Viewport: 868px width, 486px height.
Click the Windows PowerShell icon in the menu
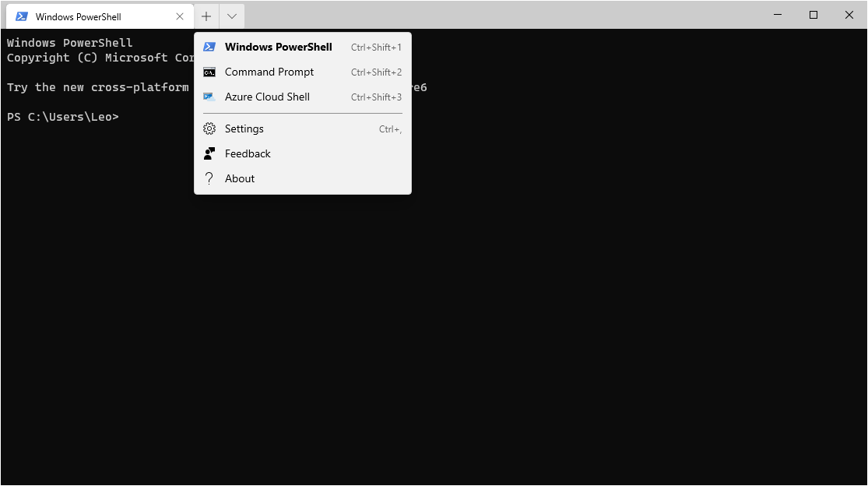pyautogui.click(x=209, y=47)
